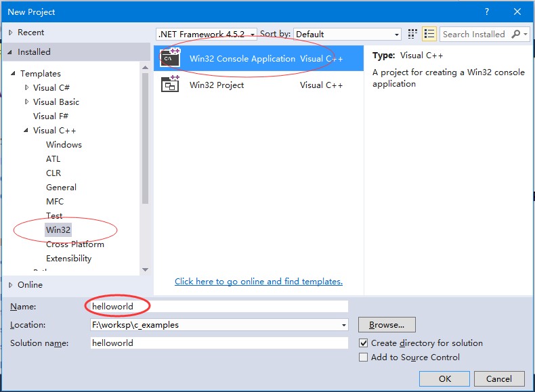Switch to medium icons list view

(x=429, y=34)
